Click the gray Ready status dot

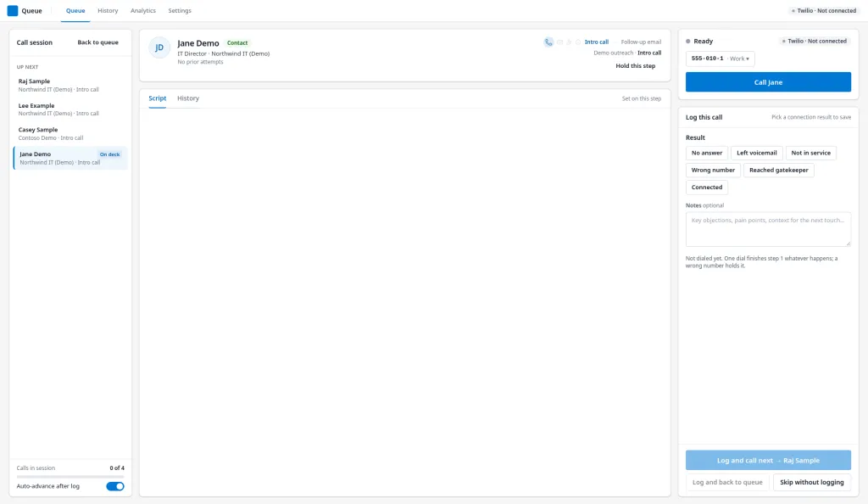(x=688, y=42)
